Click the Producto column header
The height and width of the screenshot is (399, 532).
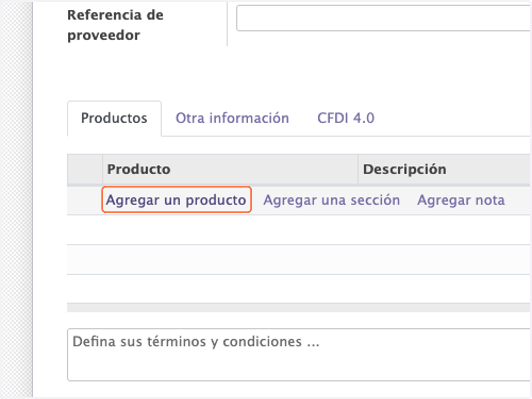231,169
